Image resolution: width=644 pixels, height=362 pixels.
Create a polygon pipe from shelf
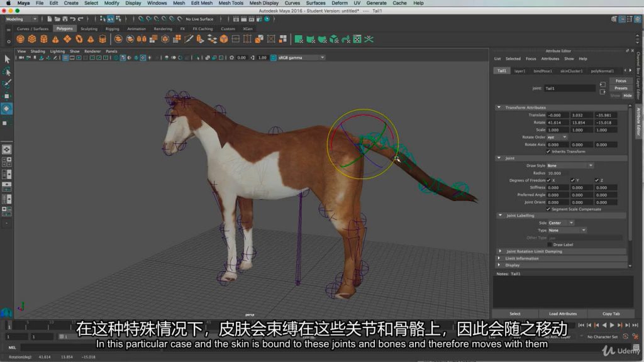pyautogui.click(x=103, y=39)
